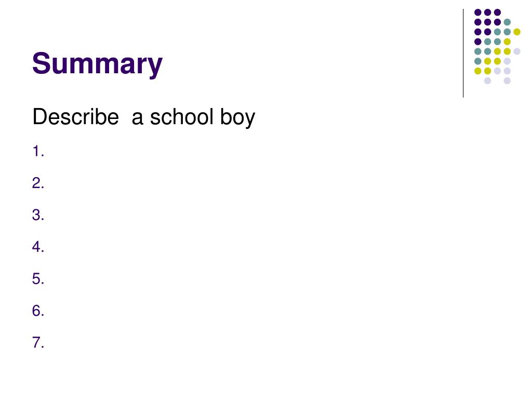Click list item number 7.
Screen dimensions: 532x399
(38, 343)
